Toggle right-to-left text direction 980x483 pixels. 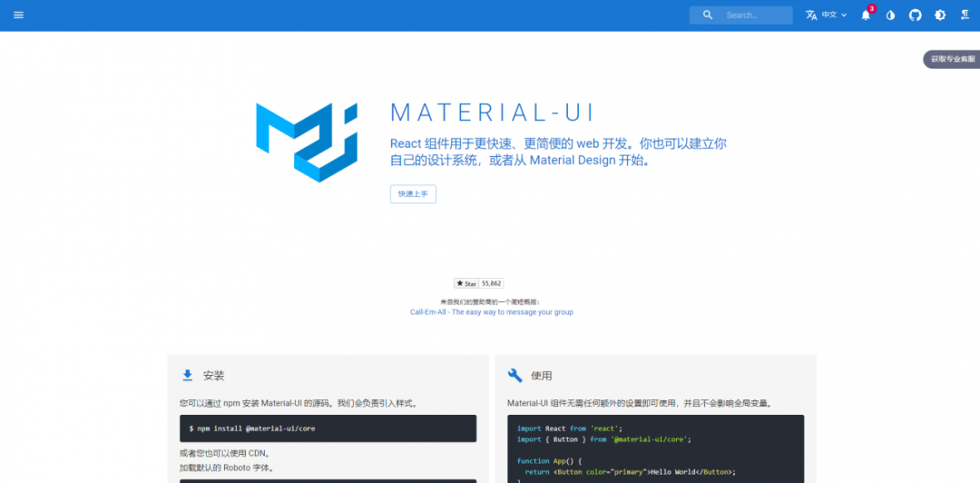965,15
